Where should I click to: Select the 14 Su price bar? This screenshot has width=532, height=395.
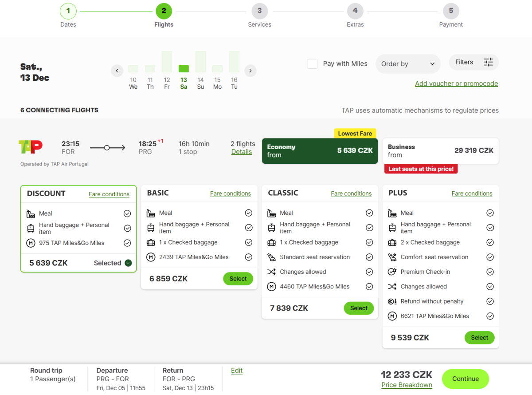click(x=200, y=62)
